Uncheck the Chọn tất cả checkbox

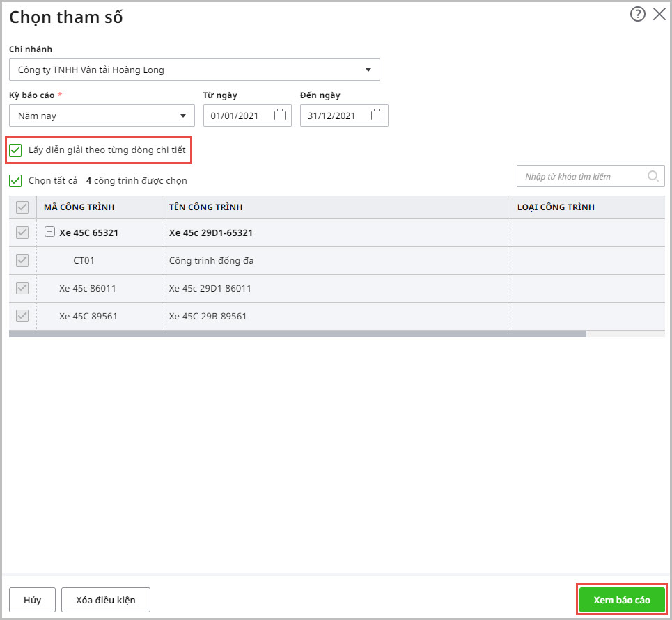click(16, 181)
